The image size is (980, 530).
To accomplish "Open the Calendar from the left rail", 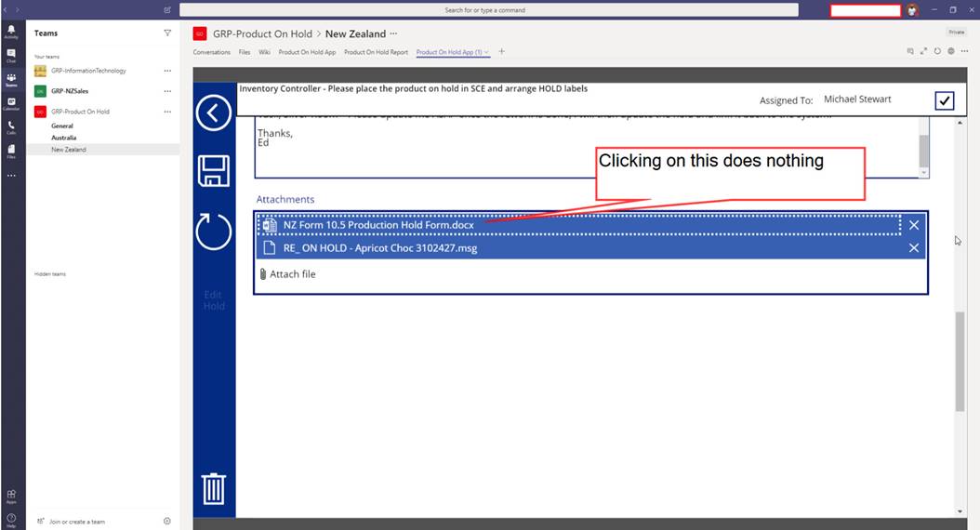I will (11, 104).
